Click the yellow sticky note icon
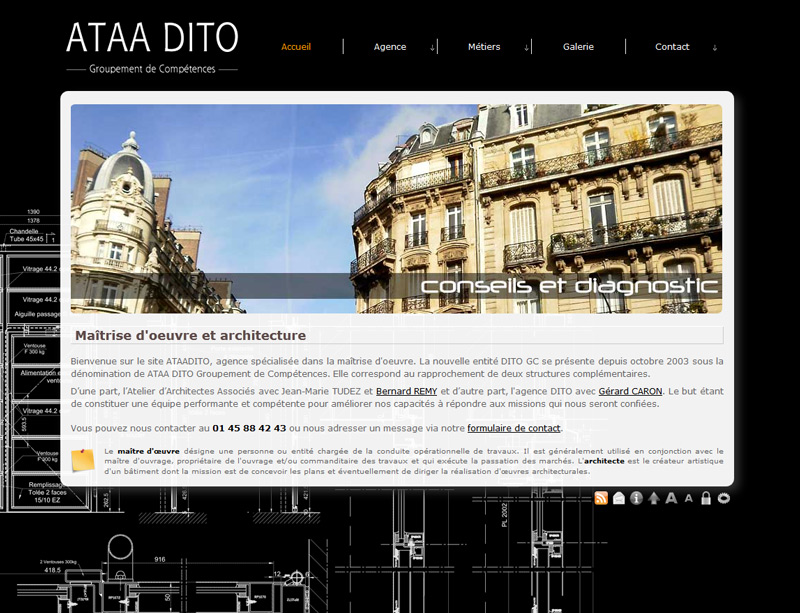The height and width of the screenshot is (613, 800). (x=83, y=460)
